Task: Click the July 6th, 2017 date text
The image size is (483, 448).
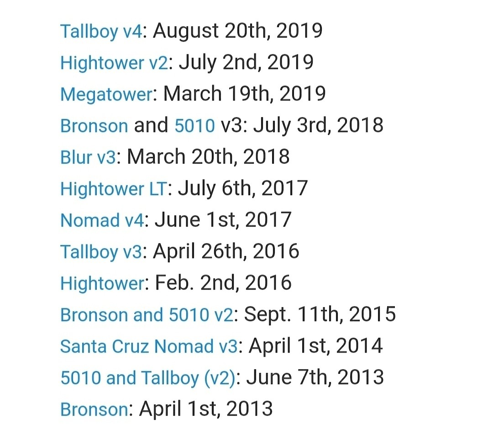Action: (x=243, y=189)
